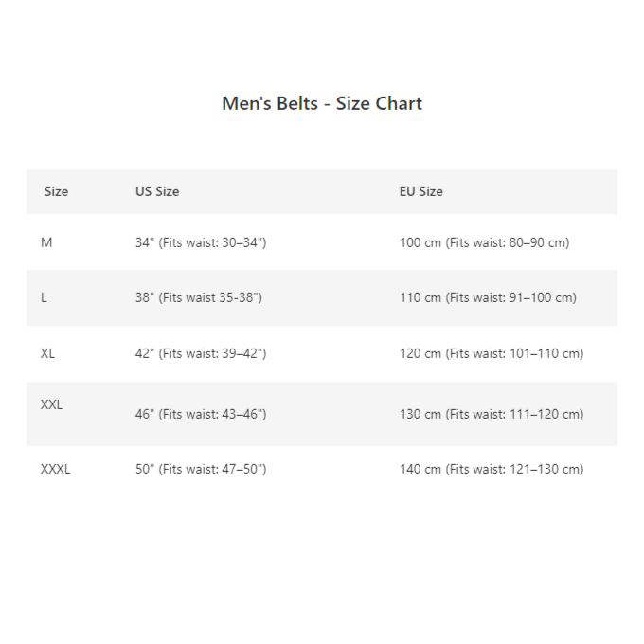Pick the 120 cm EU size cell
Screen dimensions: 644x644
tap(492, 353)
